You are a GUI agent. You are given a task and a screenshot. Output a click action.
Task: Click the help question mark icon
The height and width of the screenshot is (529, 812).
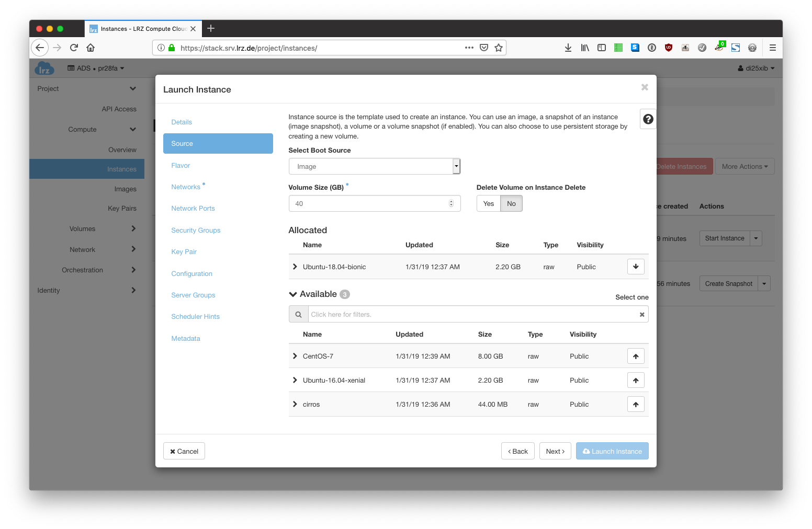(648, 119)
